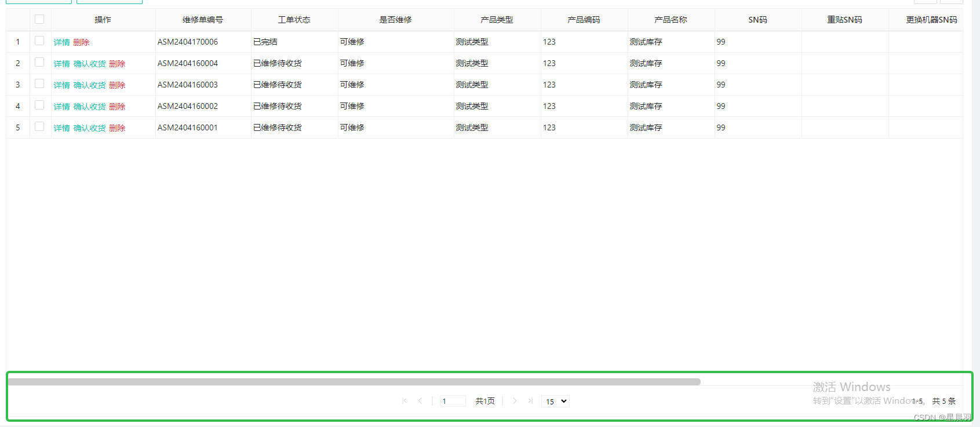Click the 产品名称 column header
The image size is (980, 427).
coord(671,20)
